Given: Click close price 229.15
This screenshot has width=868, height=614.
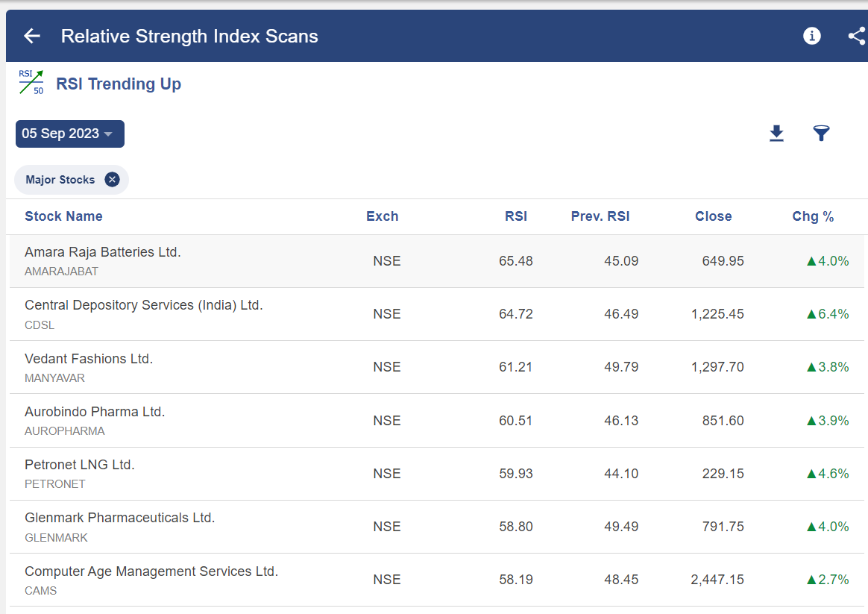Looking at the screenshot, I should click(x=723, y=474).
